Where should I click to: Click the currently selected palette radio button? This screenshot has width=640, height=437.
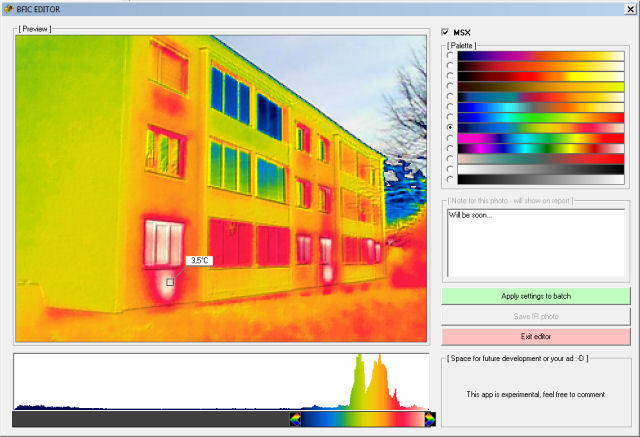[450, 128]
